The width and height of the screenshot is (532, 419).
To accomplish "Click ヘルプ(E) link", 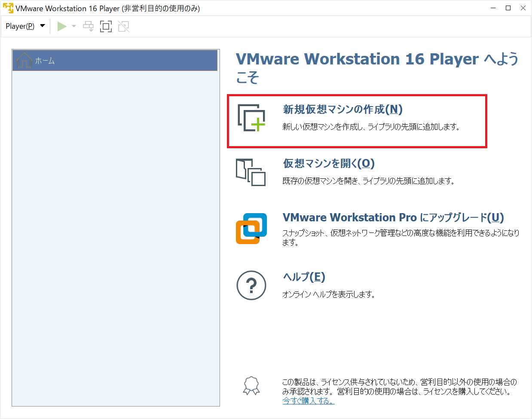I will click(304, 277).
